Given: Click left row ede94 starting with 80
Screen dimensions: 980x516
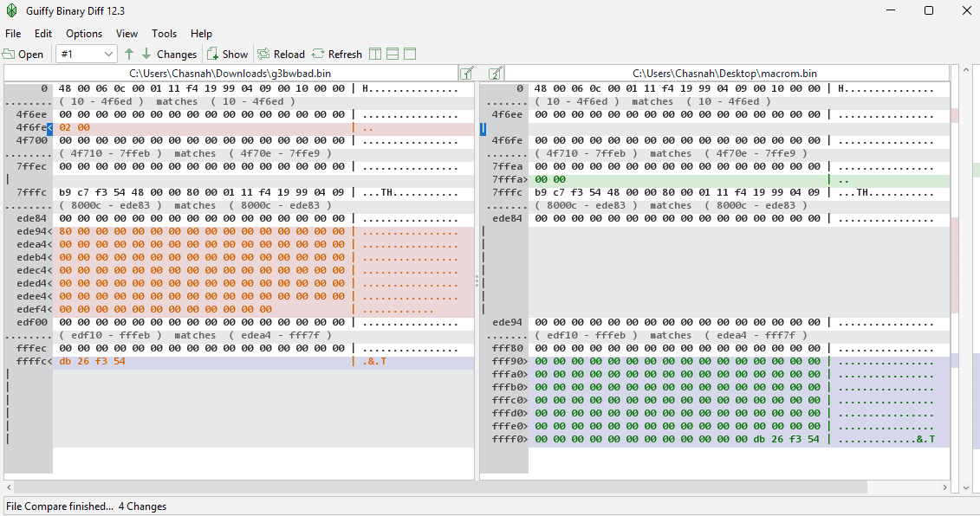Looking at the screenshot, I should 263,231.
